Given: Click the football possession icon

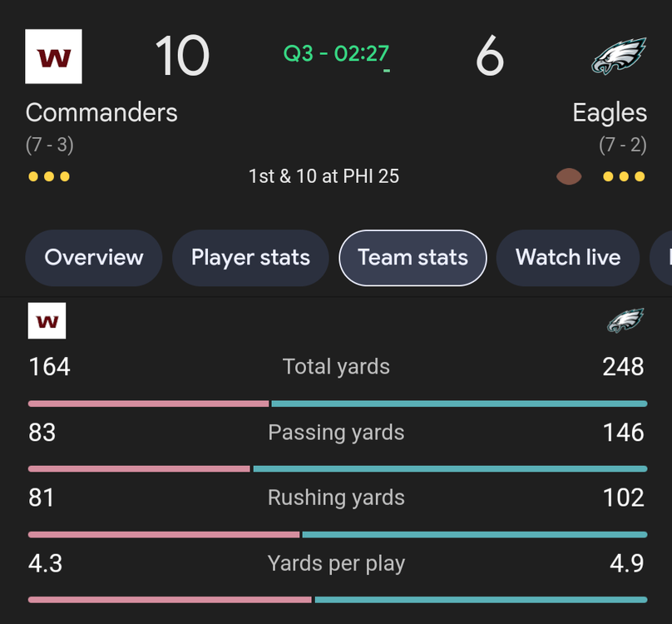Looking at the screenshot, I should [569, 176].
